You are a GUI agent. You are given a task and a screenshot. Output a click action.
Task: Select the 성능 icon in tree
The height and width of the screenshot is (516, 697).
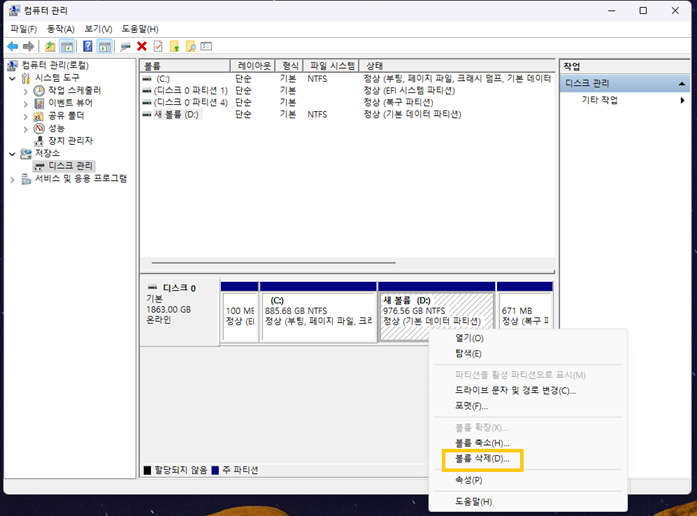(39, 128)
